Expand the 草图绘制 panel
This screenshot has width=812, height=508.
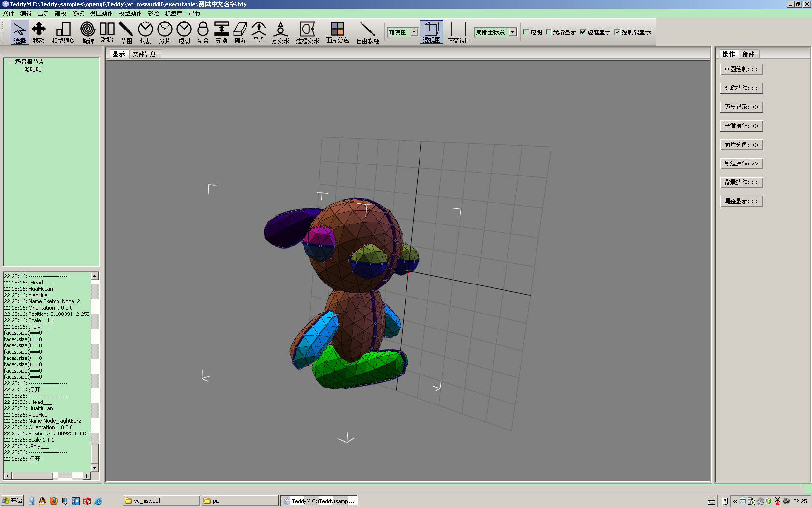point(741,69)
